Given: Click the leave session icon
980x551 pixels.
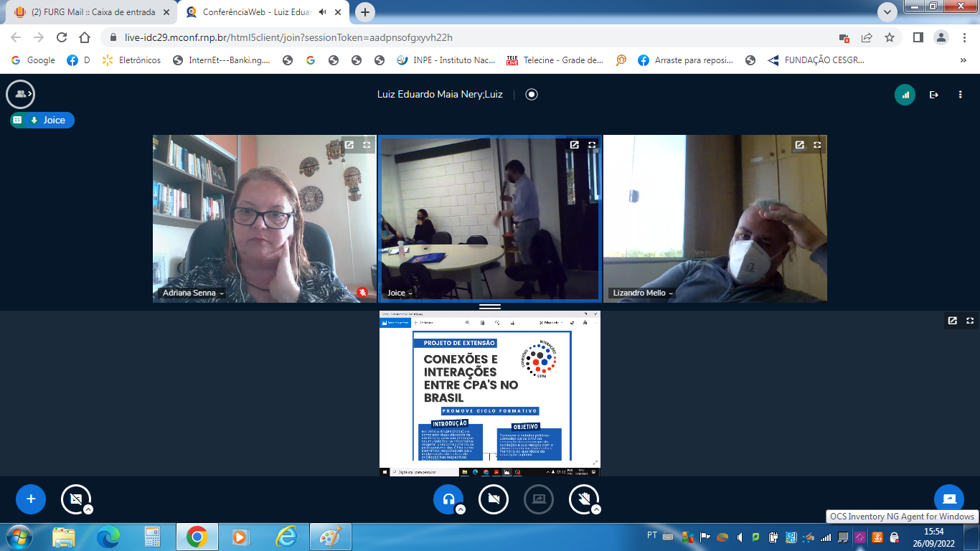Looking at the screenshot, I should pyautogui.click(x=933, y=95).
